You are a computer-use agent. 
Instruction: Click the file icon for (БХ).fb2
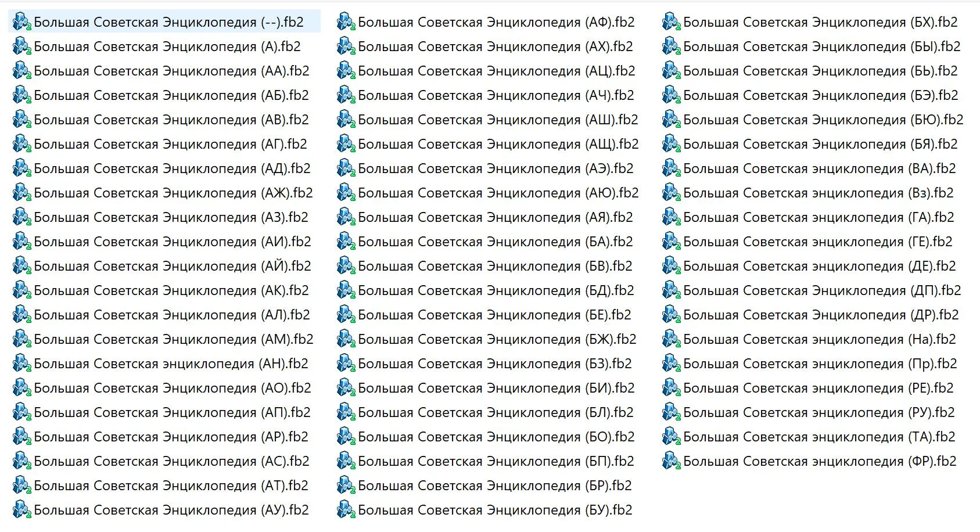(x=671, y=22)
